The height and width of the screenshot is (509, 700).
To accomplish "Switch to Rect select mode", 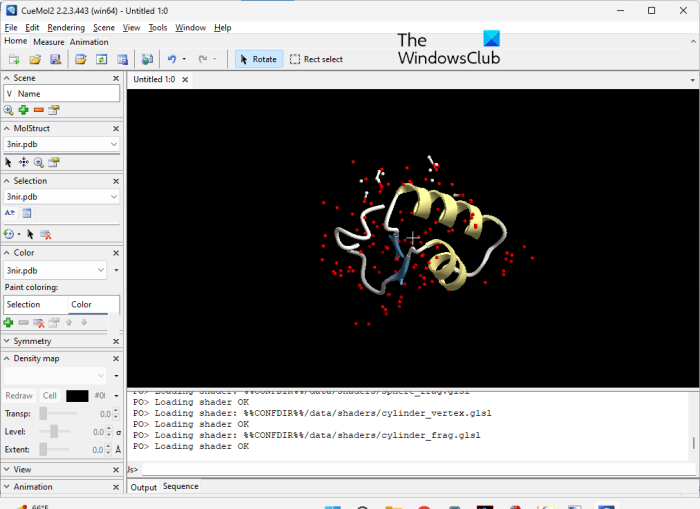I will (316, 59).
